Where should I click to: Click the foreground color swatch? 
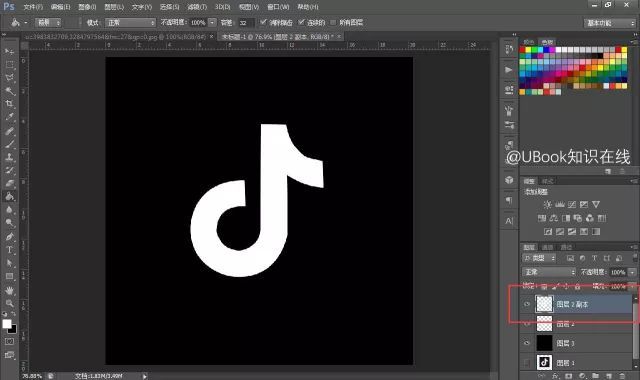(x=7, y=324)
